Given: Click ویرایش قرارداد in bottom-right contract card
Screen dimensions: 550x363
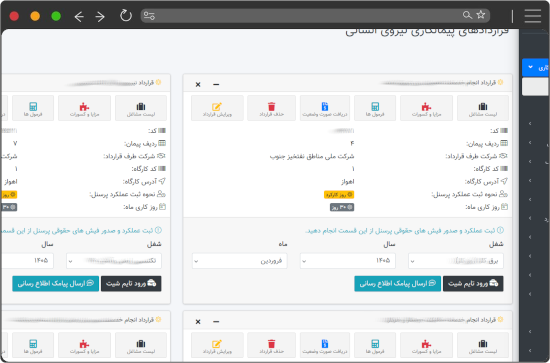Looking at the screenshot, I should pos(217,345).
